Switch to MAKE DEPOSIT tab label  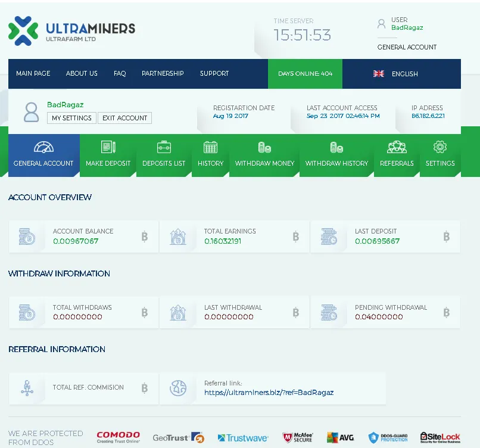[x=108, y=163]
